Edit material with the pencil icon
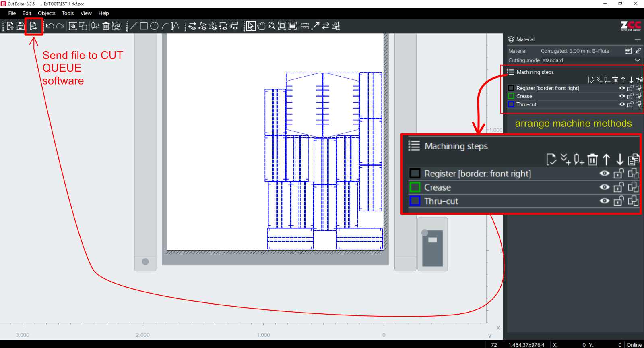This screenshot has width=644, height=348. tap(638, 51)
